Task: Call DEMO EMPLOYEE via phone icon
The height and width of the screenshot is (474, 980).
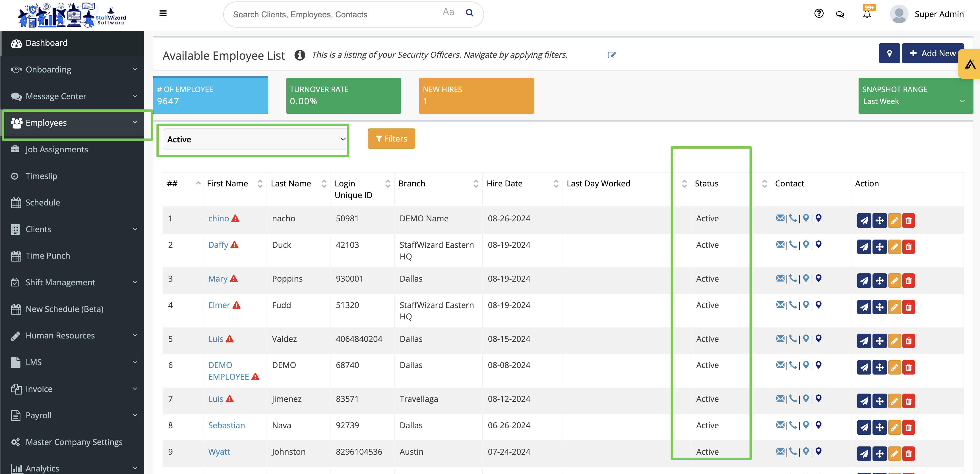Action: pyautogui.click(x=793, y=365)
